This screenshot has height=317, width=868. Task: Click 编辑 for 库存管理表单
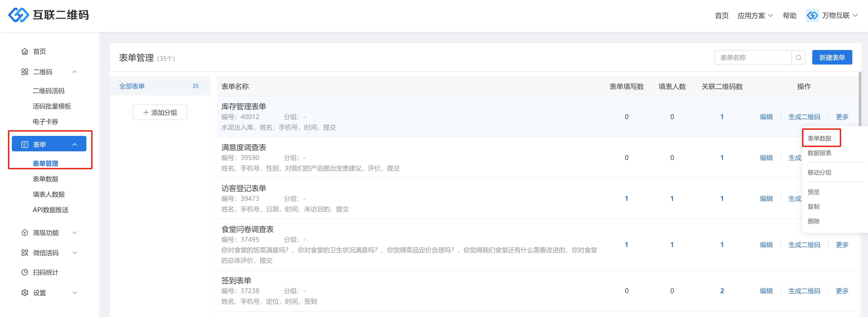766,117
